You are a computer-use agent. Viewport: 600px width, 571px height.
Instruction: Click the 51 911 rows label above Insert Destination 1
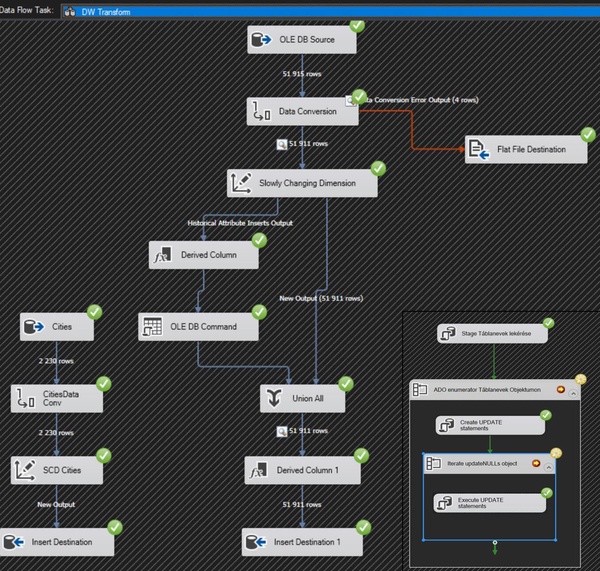302,504
